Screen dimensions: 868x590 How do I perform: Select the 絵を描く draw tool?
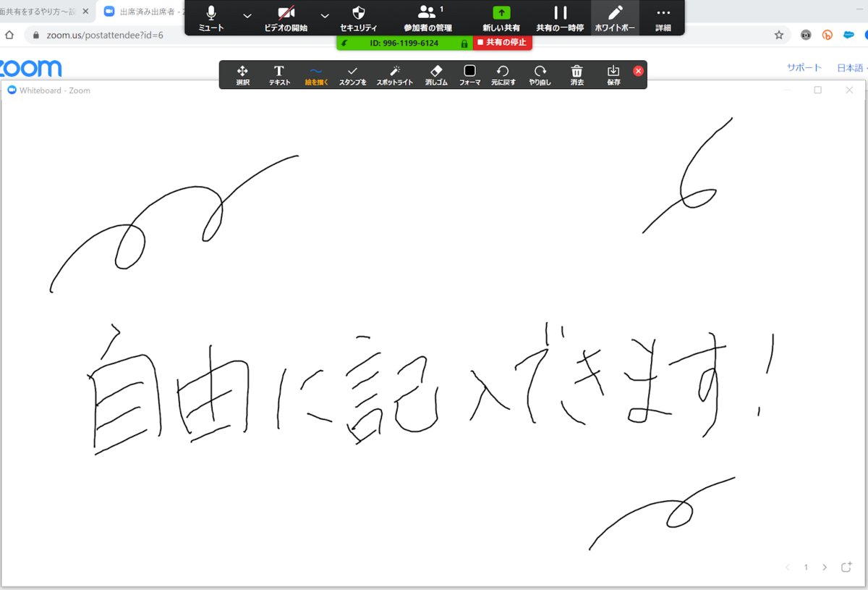(x=316, y=75)
